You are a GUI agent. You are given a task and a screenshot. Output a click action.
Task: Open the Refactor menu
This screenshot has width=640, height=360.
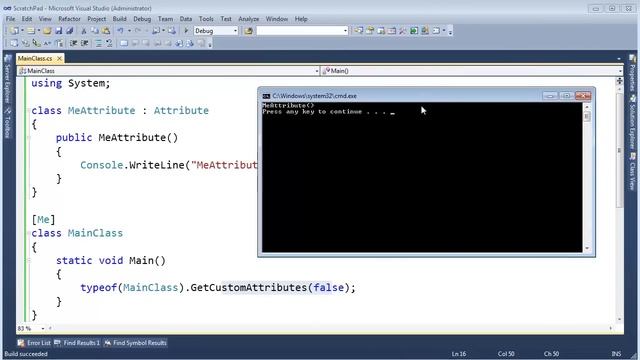pyautogui.click(x=69, y=19)
